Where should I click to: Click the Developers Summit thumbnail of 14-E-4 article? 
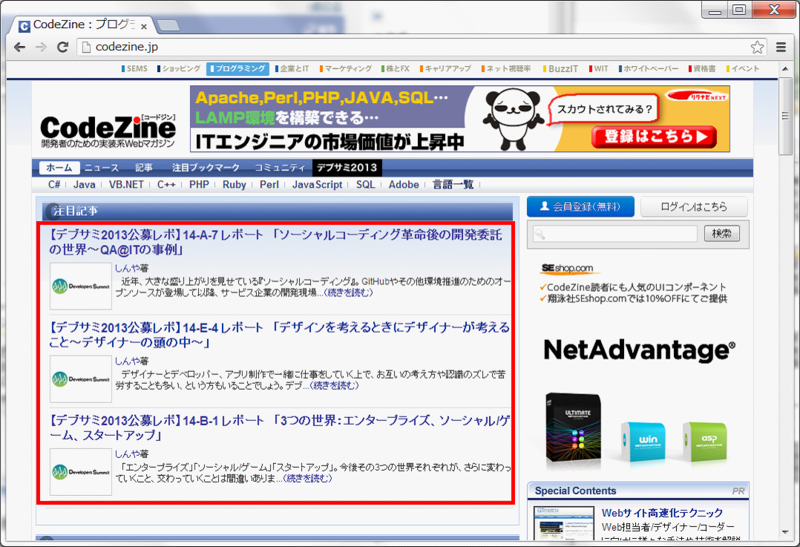pos(81,379)
